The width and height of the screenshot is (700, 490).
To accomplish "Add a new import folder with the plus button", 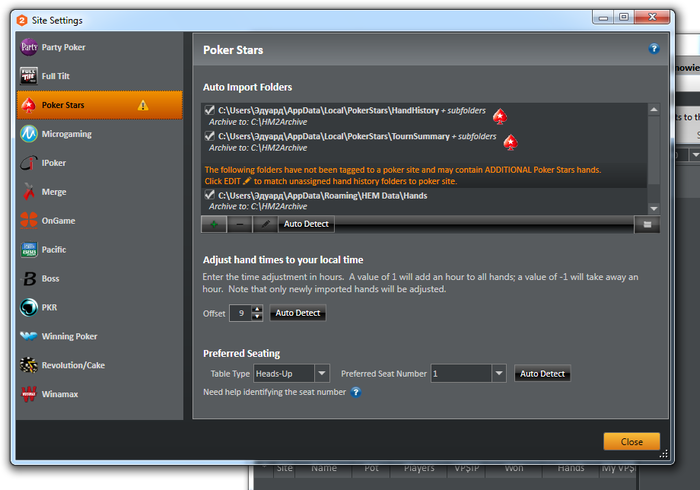I will 214,224.
